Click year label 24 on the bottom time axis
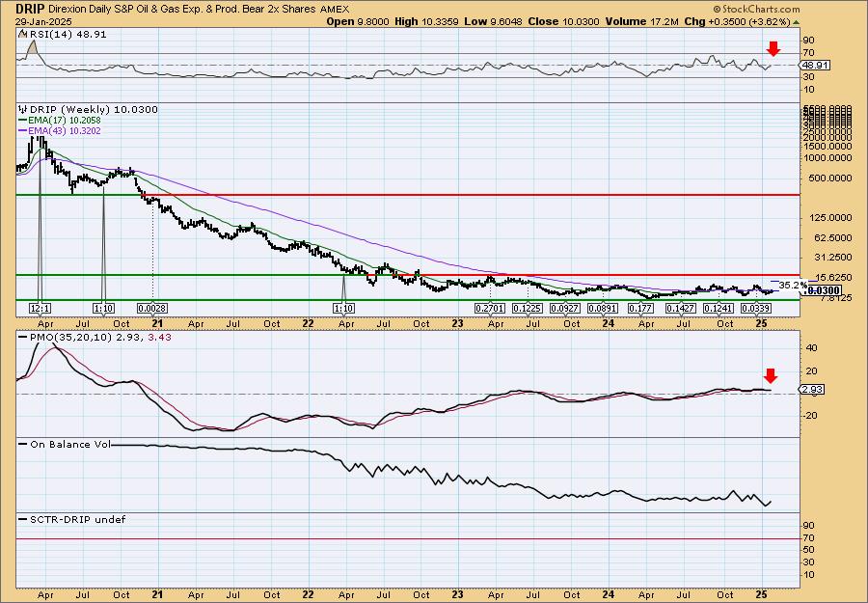Viewport: 868px width, 603px height. 609,594
